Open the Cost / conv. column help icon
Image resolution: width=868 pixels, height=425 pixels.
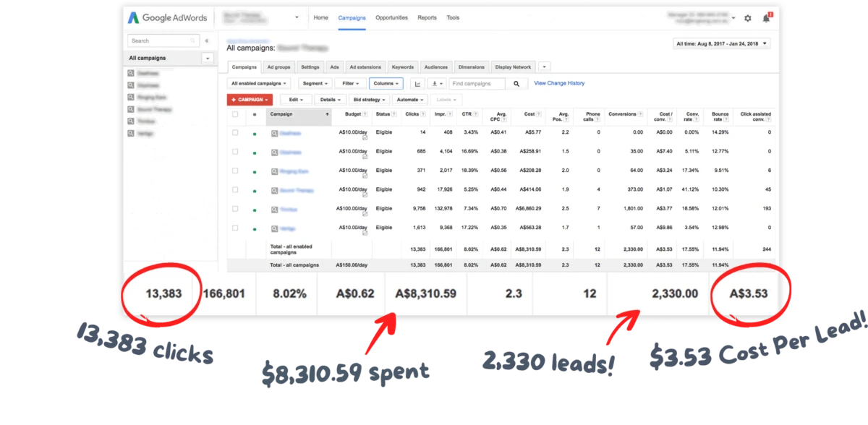pyautogui.click(x=671, y=119)
